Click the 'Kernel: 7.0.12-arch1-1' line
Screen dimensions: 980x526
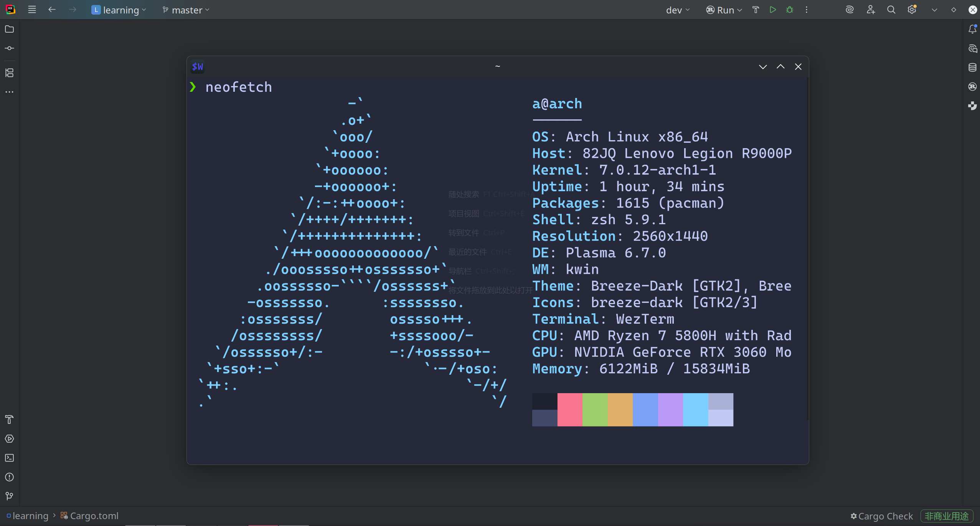pyautogui.click(x=624, y=170)
